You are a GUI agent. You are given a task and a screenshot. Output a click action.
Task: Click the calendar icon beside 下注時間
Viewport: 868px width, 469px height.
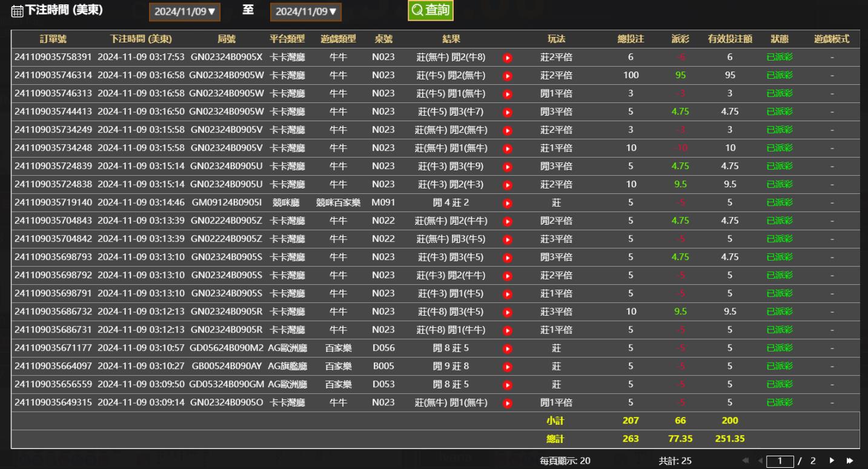coord(18,11)
